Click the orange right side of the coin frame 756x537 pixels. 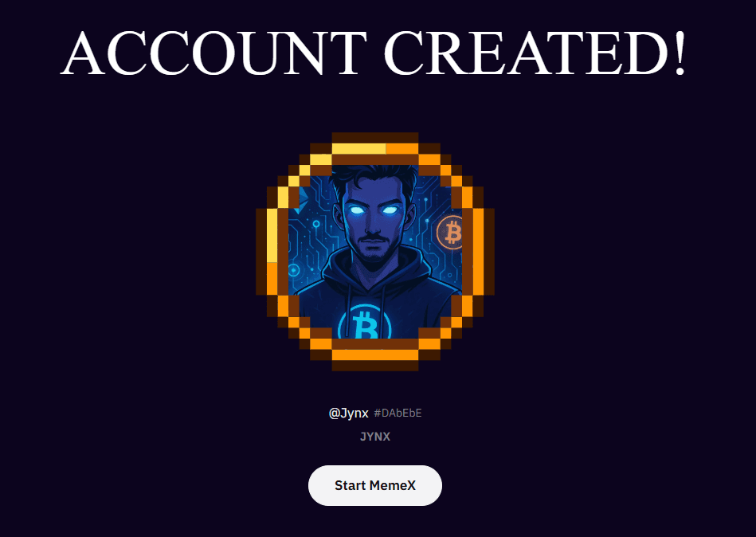pyautogui.click(x=478, y=251)
